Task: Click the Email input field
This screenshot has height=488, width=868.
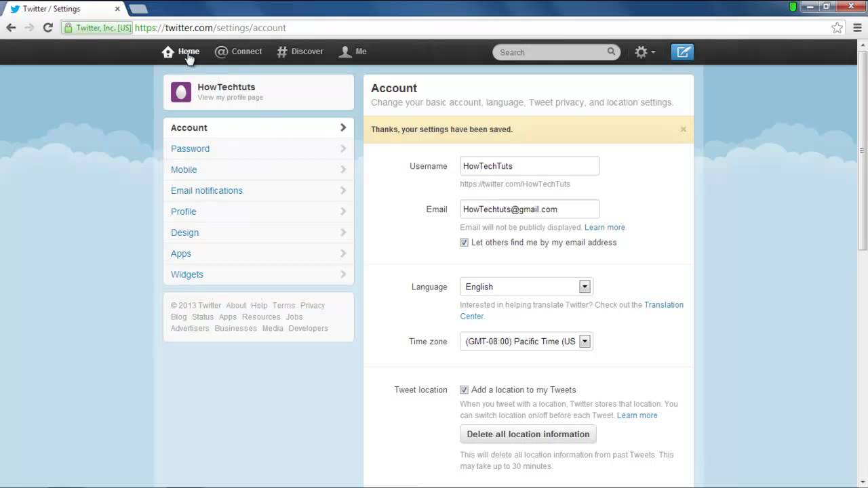Action: [x=530, y=209]
